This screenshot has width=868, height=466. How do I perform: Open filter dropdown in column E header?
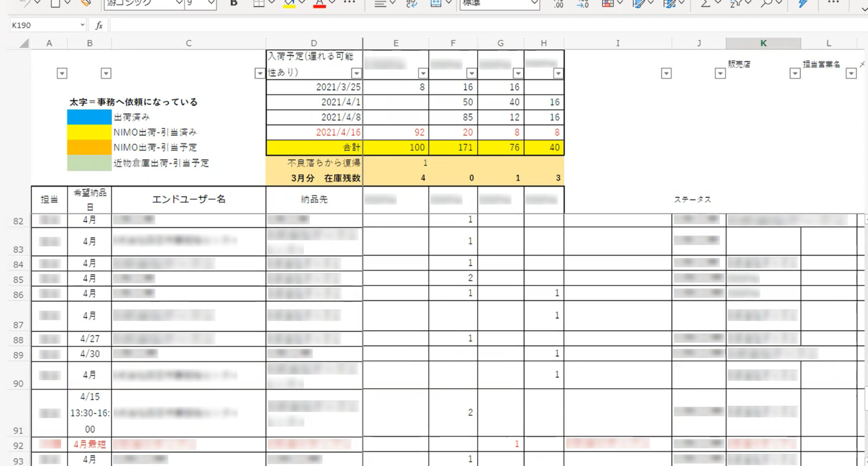423,73
